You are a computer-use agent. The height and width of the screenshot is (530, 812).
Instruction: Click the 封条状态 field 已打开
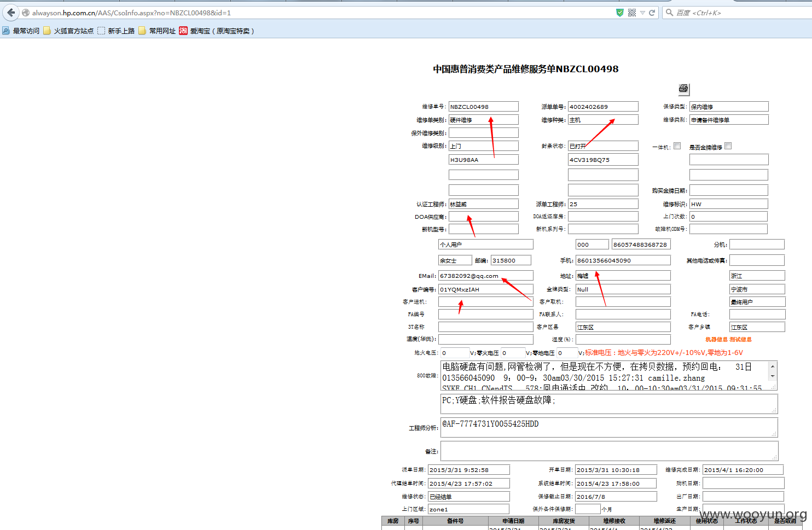[603, 146]
